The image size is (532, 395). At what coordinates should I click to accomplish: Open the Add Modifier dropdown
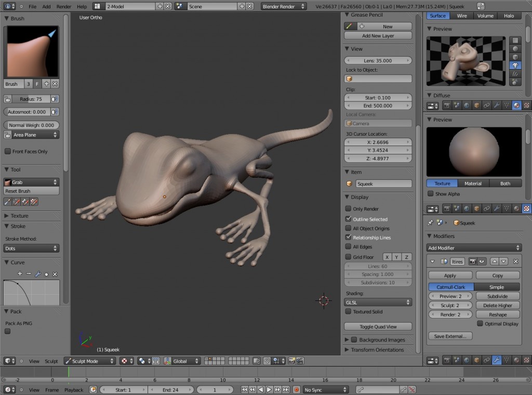point(474,247)
